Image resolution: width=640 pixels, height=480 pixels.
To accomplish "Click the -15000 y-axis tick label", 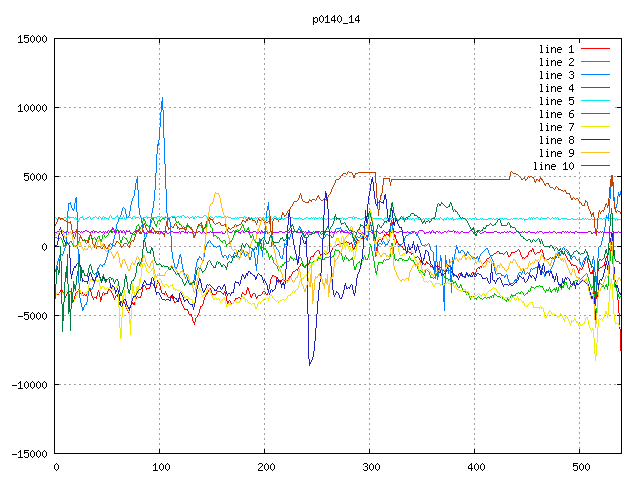I will (x=25, y=454).
